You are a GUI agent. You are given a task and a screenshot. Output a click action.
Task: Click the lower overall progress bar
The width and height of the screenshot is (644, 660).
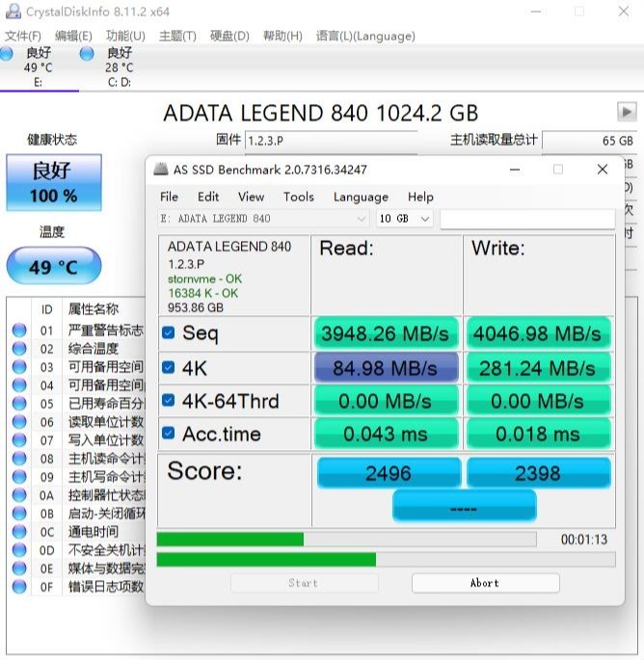click(x=386, y=560)
